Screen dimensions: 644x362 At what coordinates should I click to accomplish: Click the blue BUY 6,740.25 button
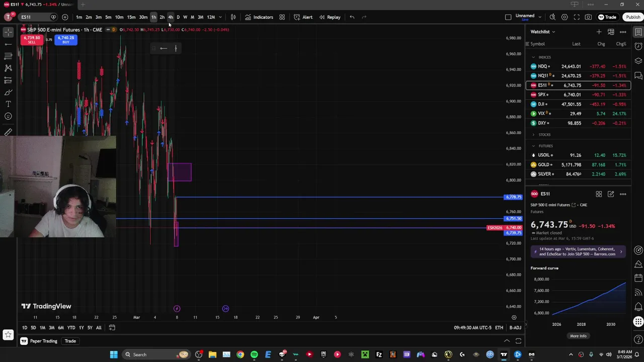66,40
